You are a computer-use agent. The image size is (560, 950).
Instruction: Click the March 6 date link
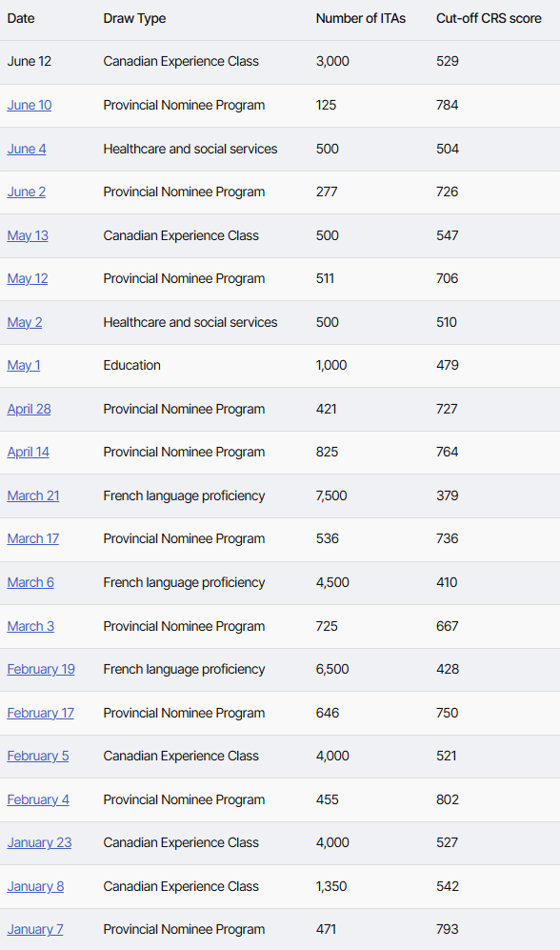30,582
